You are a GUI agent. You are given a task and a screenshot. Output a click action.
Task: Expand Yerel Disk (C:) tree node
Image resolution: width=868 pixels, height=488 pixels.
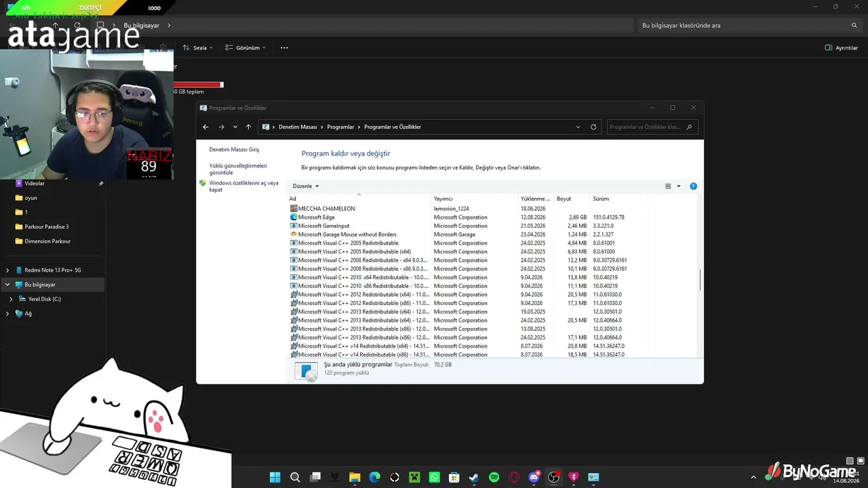(11, 299)
